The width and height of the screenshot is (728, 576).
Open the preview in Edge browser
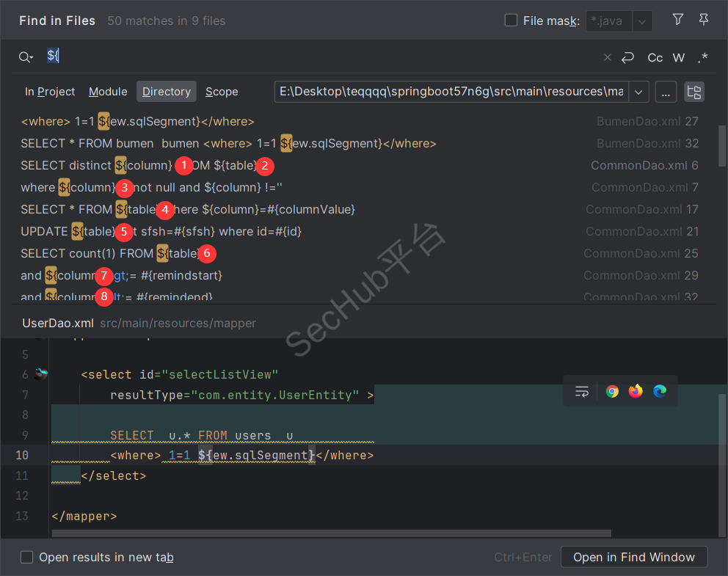click(x=660, y=391)
